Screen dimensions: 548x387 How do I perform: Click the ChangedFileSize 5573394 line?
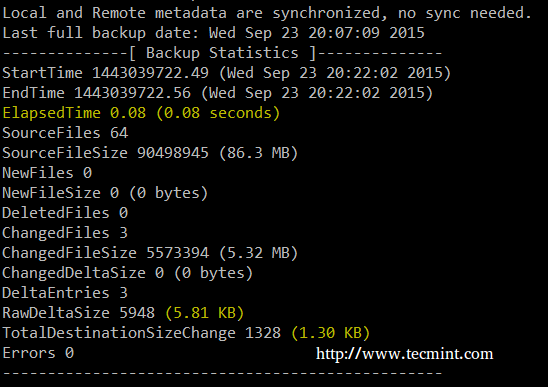click(x=150, y=253)
